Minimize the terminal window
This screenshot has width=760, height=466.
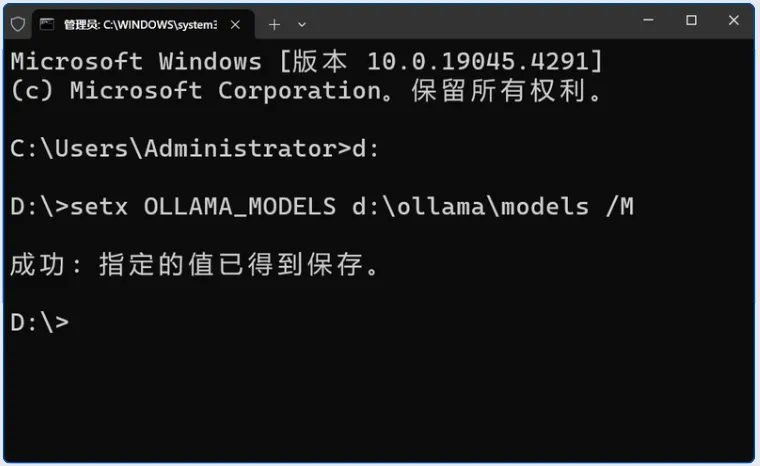(x=645, y=21)
